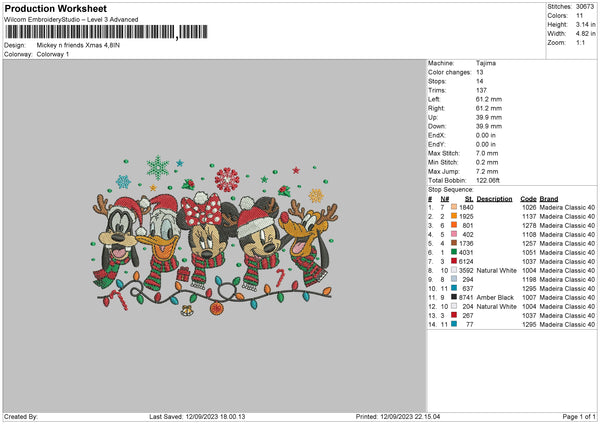Click the Mickey and friends embroidery design preview
The image size is (600, 424).
click(x=215, y=235)
